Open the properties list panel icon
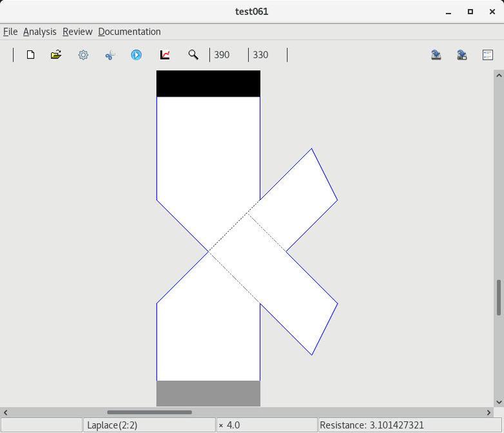Viewport: 504px width, 433px height. [x=488, y=55]
